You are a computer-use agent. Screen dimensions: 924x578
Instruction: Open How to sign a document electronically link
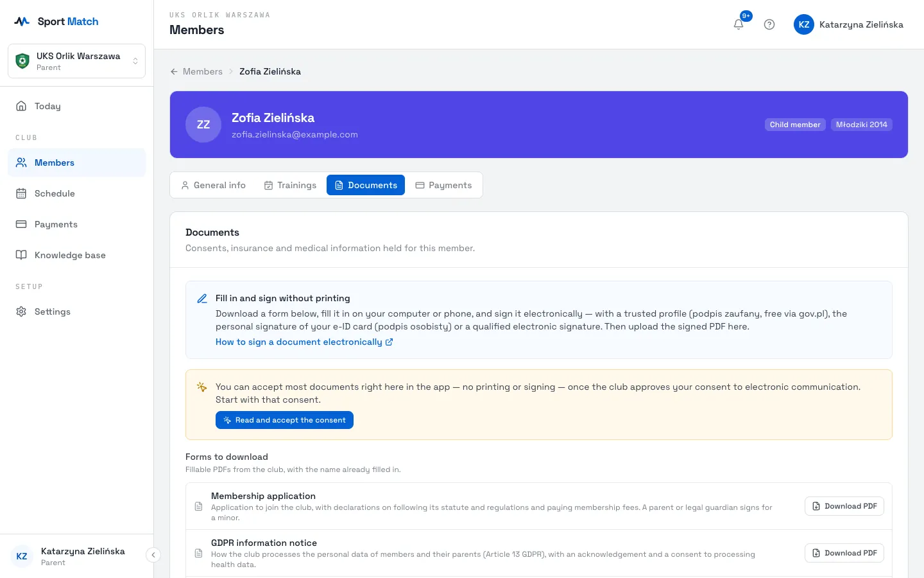(x=304, y=342)
